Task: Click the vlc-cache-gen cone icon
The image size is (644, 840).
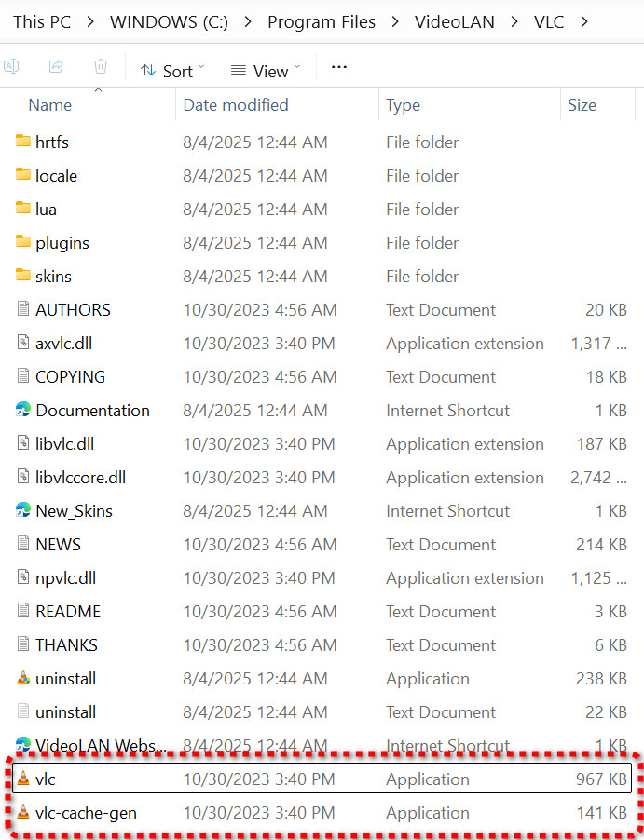Action: pyautogui.click(x=23, y=812)
